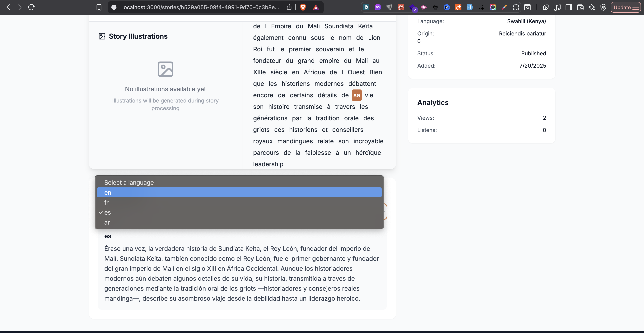Click the Brave VPN shield icon
This screenshot has height=333, width=644.
tap(603, 7)
